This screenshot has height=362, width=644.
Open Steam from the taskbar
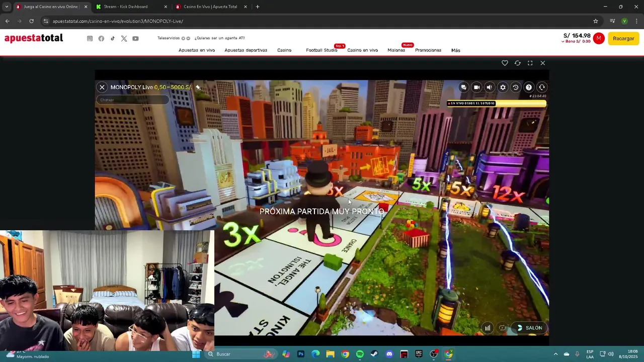tap(374, 354)
